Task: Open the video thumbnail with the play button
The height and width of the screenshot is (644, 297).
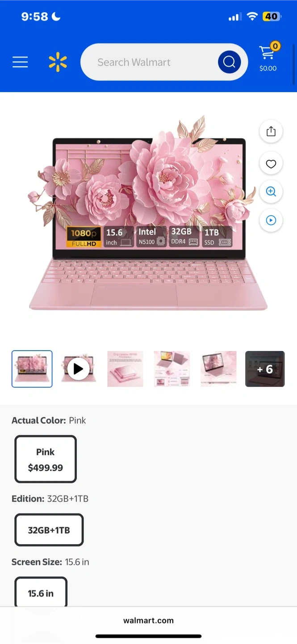Action: (x=79, y=369)
